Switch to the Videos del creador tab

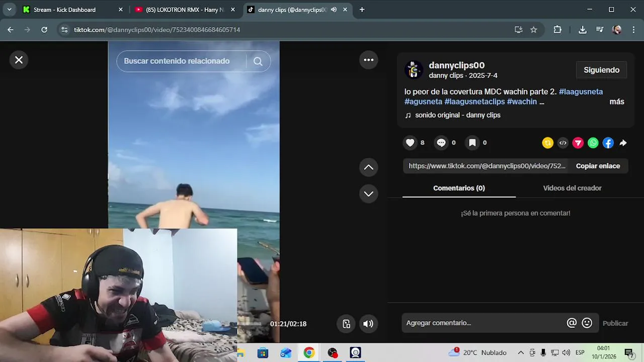coord(572,188)
